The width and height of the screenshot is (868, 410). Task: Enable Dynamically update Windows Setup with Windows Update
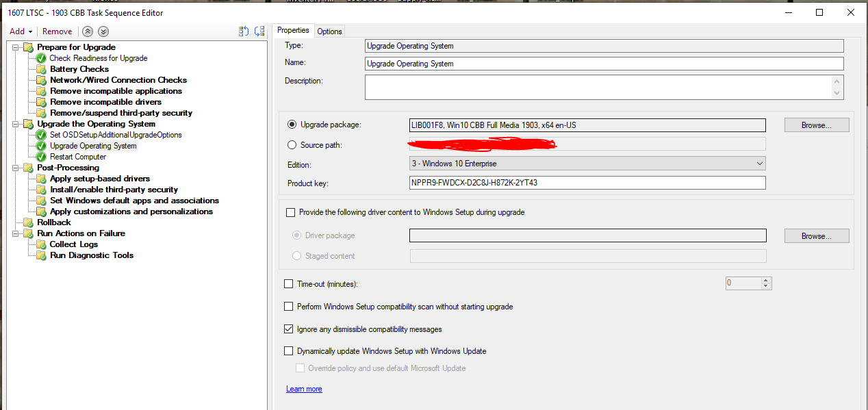(288, 351)
